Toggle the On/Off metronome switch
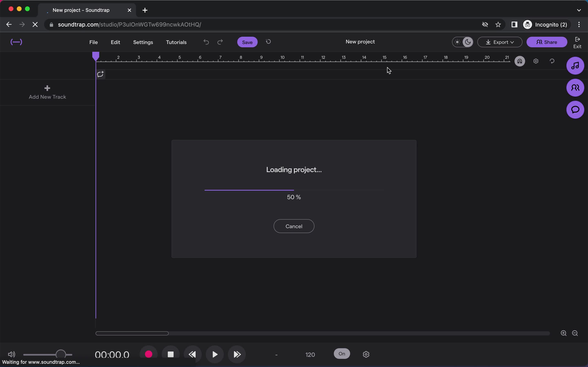588x367 pixels. (x=342, y=354)
